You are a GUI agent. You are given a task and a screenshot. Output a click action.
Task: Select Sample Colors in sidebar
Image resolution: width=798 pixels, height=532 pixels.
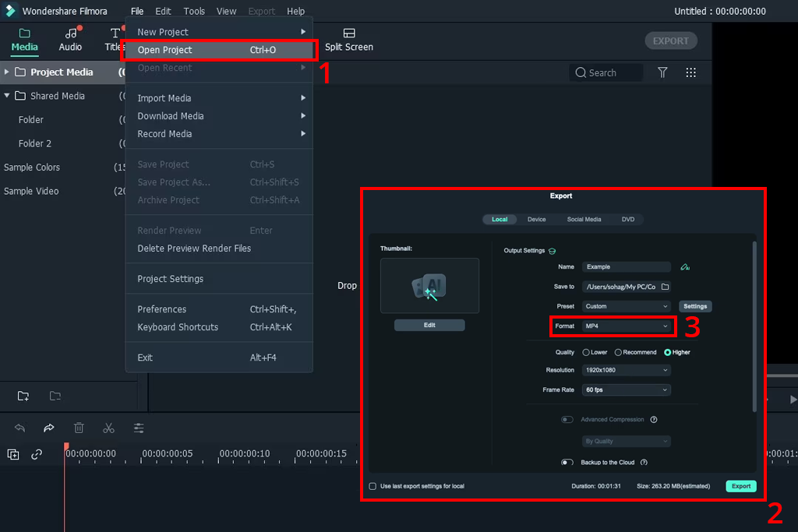pyautogui.click(x=31, y=167)
